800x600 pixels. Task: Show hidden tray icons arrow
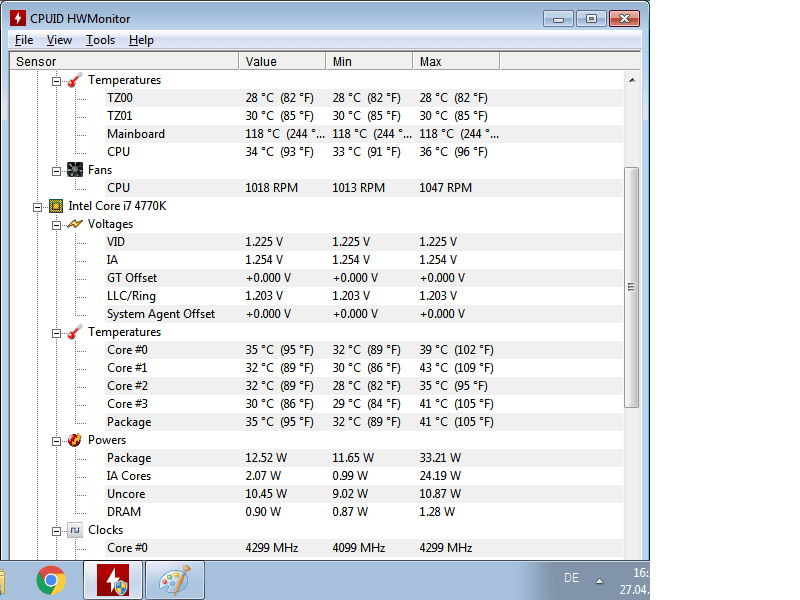click(x=599, y=581)
